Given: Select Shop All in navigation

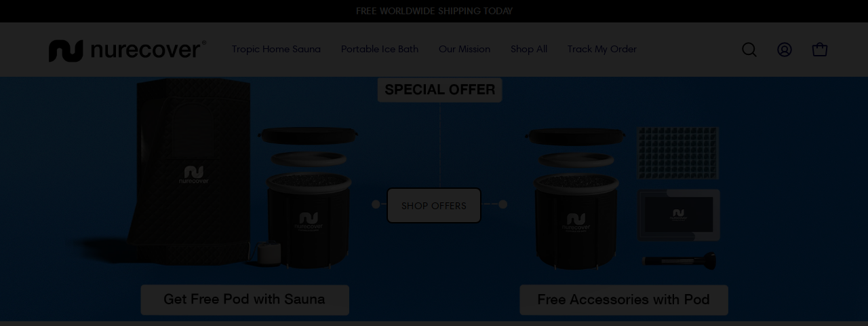Looking at the screenshot, I should click(x=529, y=49).
